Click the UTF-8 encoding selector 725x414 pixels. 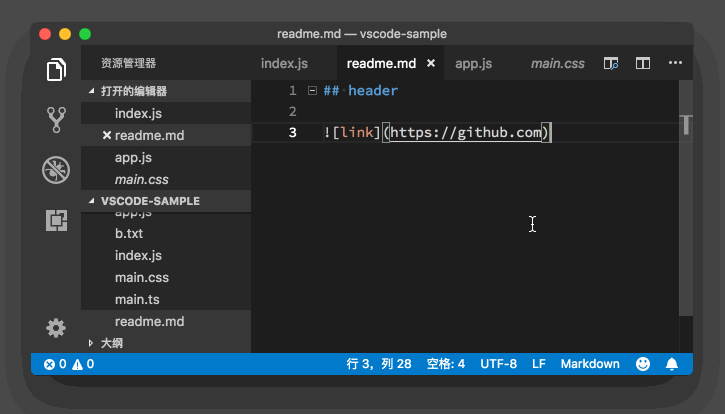tap(498, 364)
